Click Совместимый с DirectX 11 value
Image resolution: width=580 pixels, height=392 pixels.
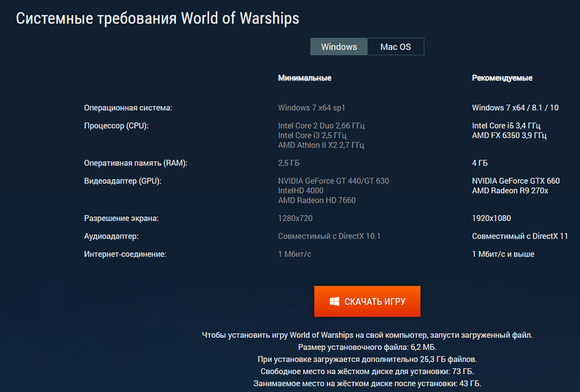[520, 236]
